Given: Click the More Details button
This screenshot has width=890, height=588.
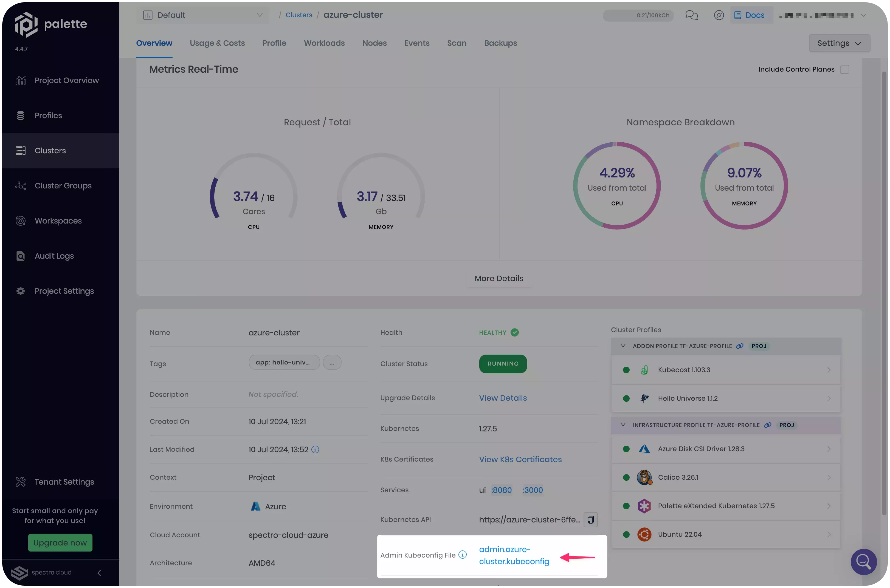Looking at the screenshot, I should pos(499,279).
